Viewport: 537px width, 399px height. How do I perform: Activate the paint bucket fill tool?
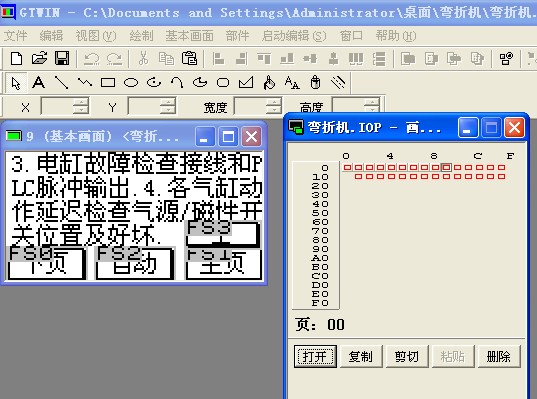point(269,83)
